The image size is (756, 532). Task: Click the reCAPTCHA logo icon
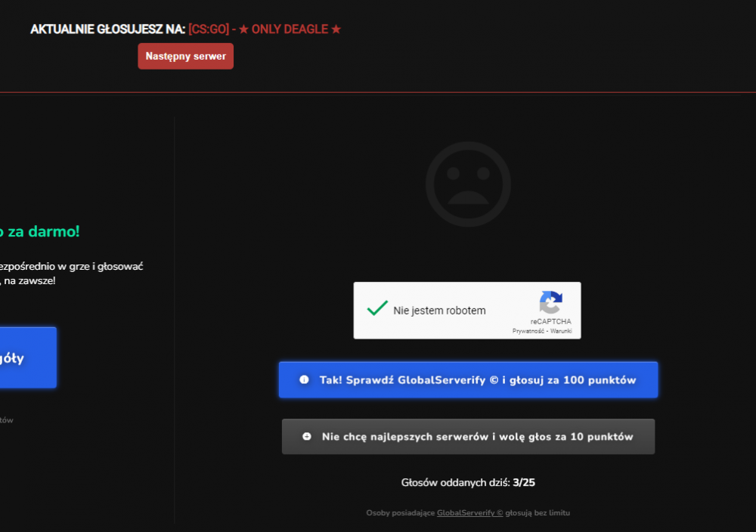pos(551,302)
